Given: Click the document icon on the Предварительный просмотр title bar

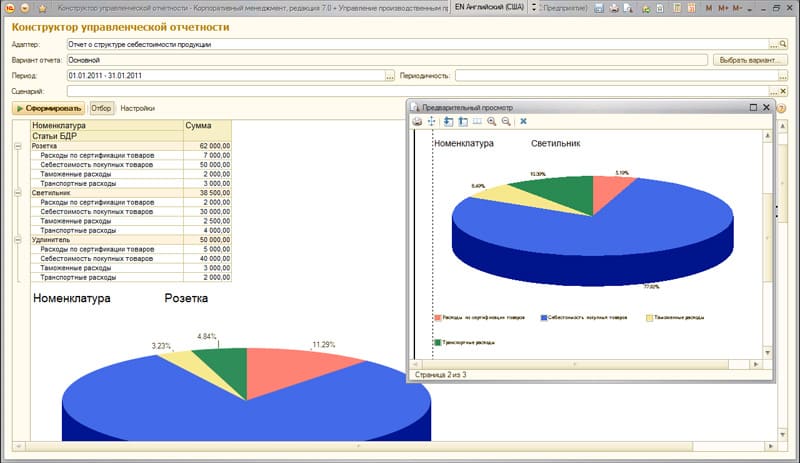Looking at the screenshot, I should tap(415, 107).
